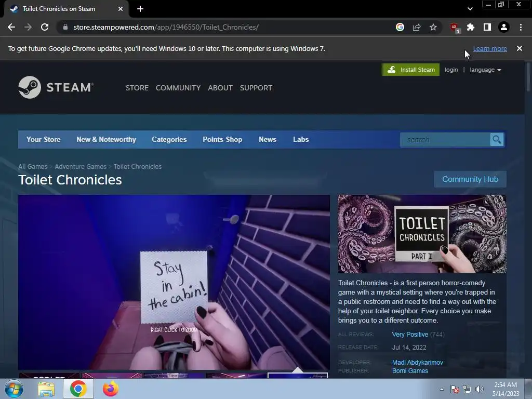Image resolution: width=532 pixels, height=399 pixels.
Task: Open the uBlock Origin extension icon
Action: pyautogui.click(x=455, y=28)
